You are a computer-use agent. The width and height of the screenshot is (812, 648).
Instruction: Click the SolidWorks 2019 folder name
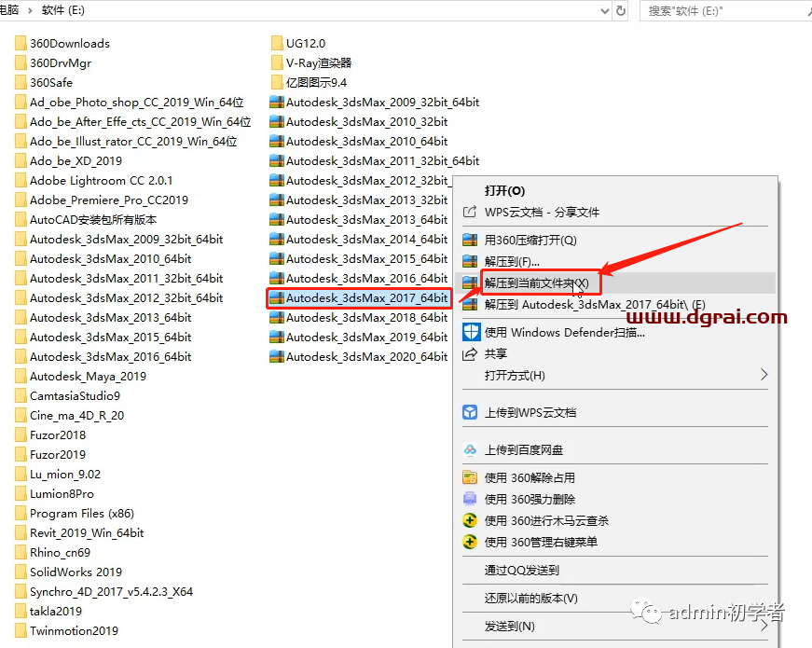[76, 572]
